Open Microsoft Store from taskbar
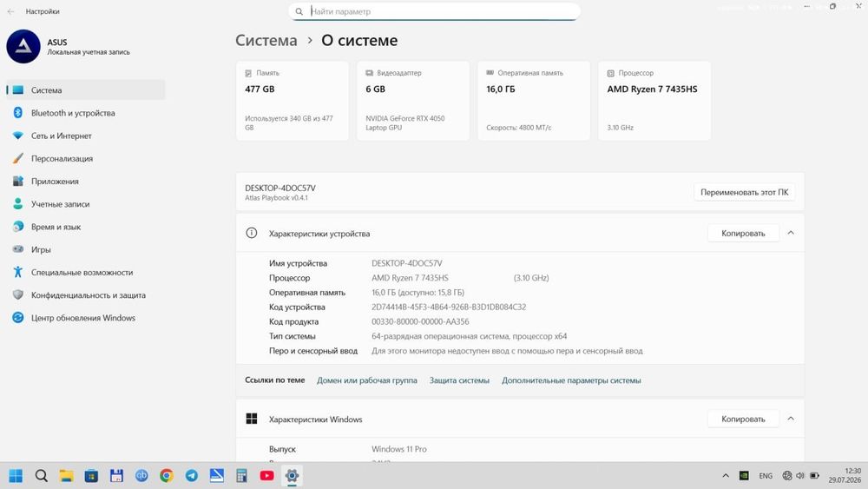 [x=91, y=476]
